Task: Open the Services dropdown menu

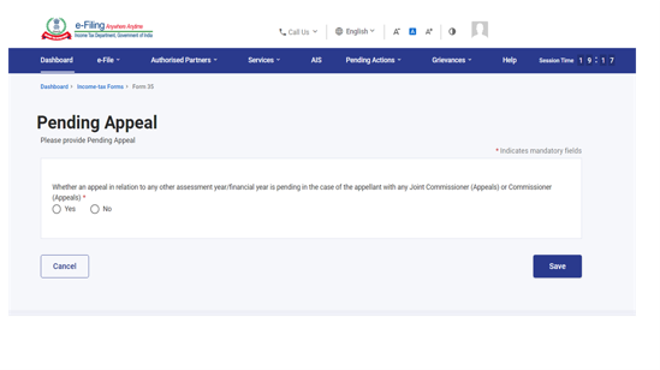Action: (264, 60)
